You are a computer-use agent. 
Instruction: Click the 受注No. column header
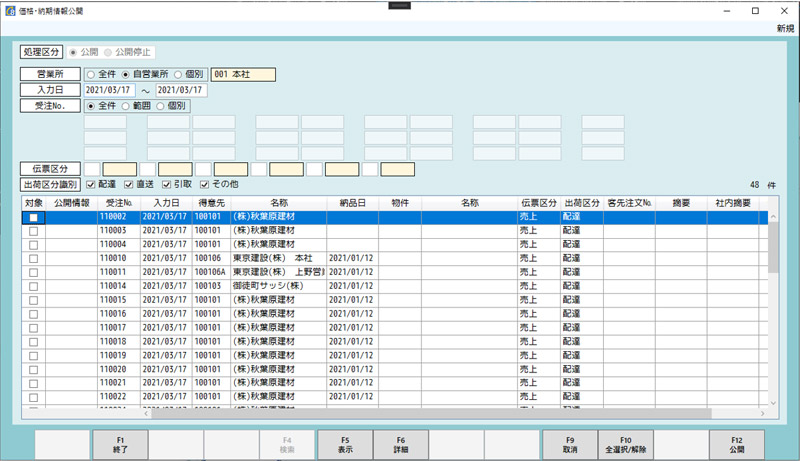click(119, 203)
